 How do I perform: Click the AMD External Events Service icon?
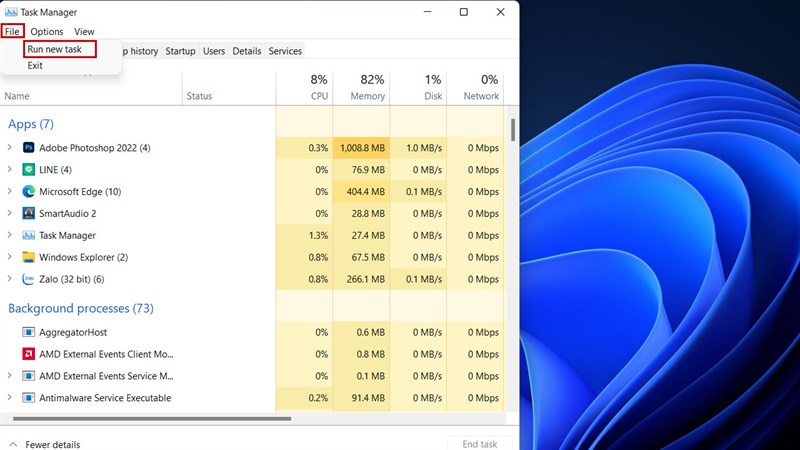[x=29, y=376]
